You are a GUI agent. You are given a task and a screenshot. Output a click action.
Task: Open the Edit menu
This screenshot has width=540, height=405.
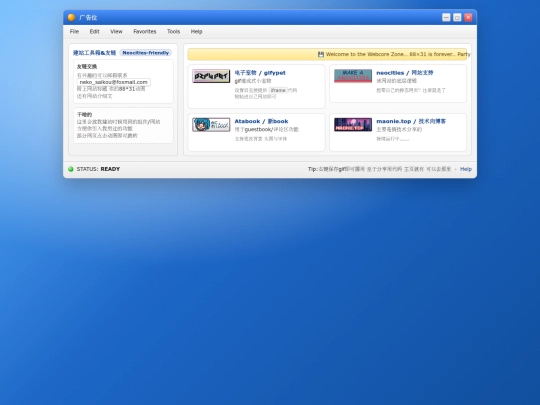point(94,31)
